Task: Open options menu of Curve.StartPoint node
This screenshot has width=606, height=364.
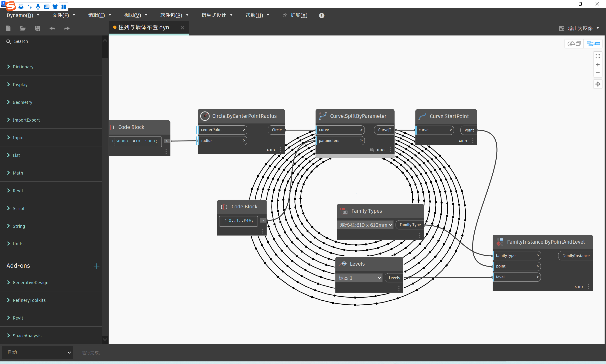Action: tap(473, 141)
